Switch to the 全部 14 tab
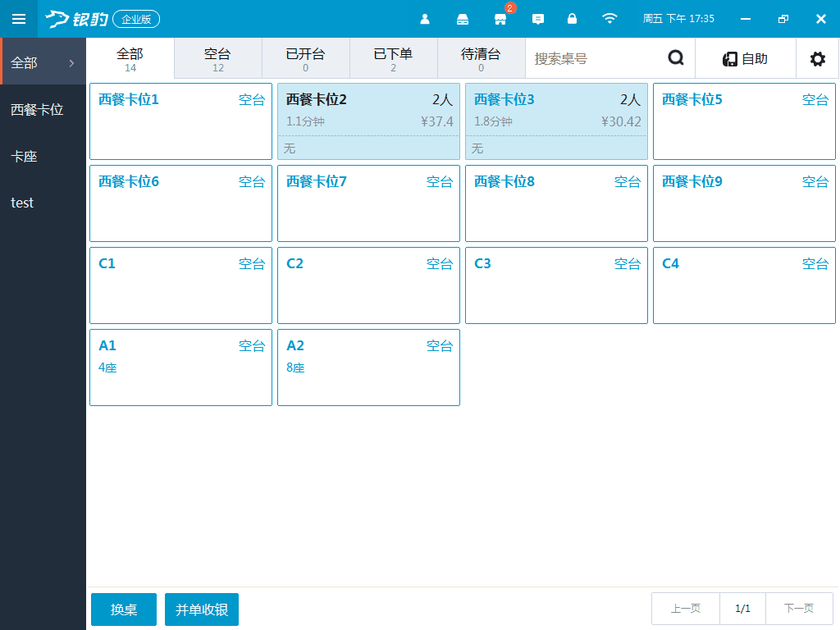 (130, 58)
